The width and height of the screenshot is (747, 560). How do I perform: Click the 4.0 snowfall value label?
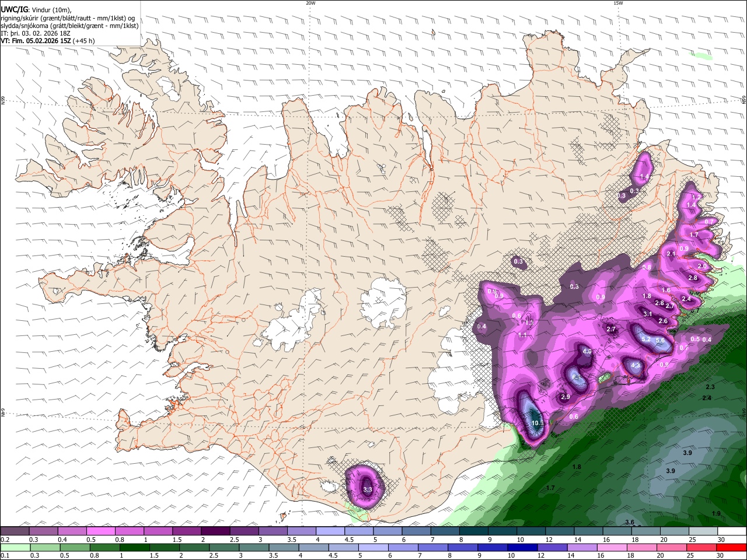(587, 352)
